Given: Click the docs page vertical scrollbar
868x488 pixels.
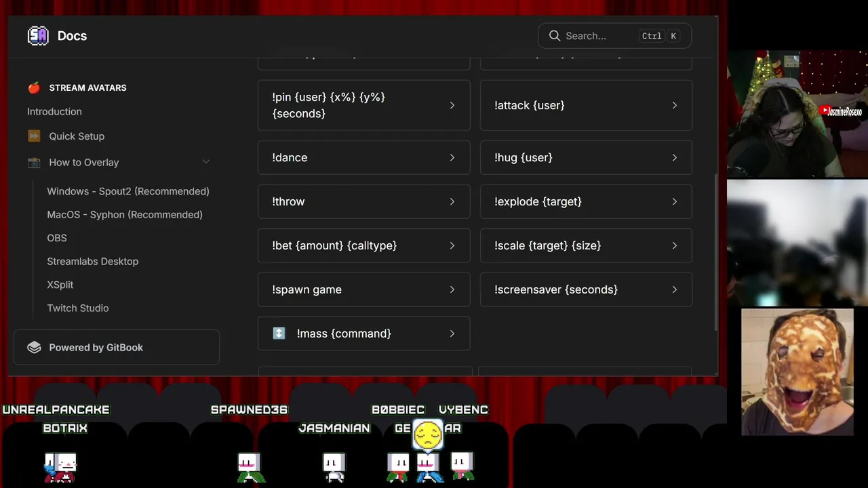Looking at the screenshot, I should [715, 251].
